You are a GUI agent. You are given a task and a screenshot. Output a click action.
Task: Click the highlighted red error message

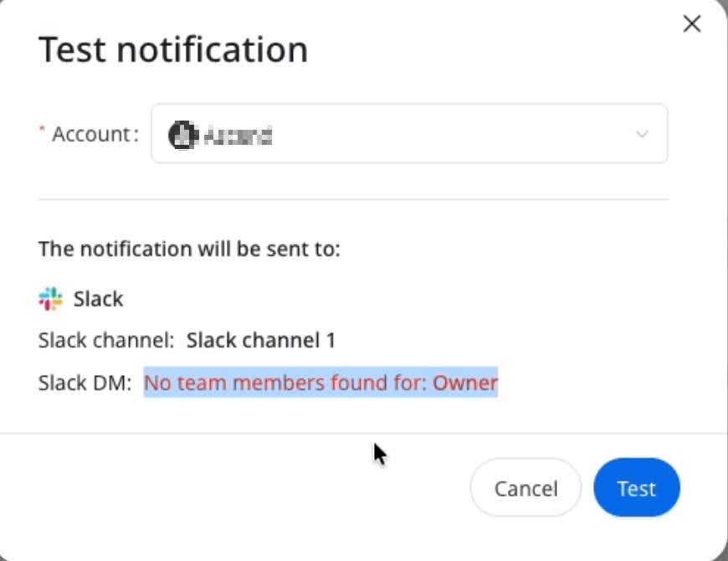pos(320,383)
